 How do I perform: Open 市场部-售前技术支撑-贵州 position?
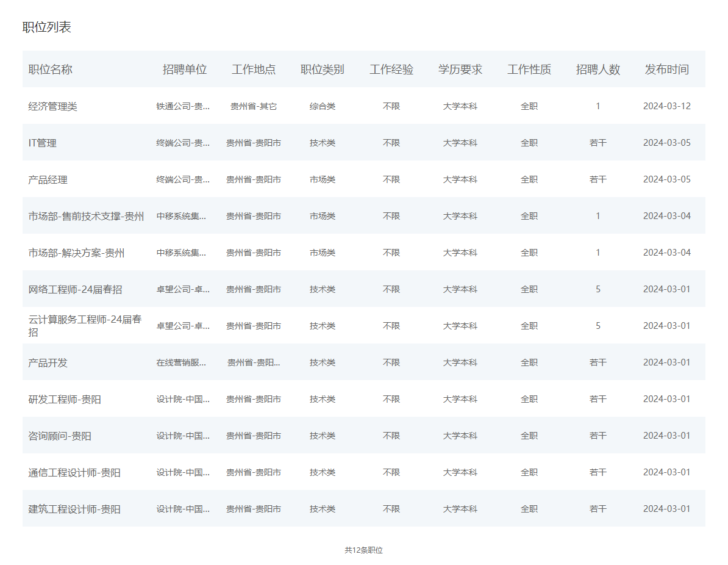[87, 216]
